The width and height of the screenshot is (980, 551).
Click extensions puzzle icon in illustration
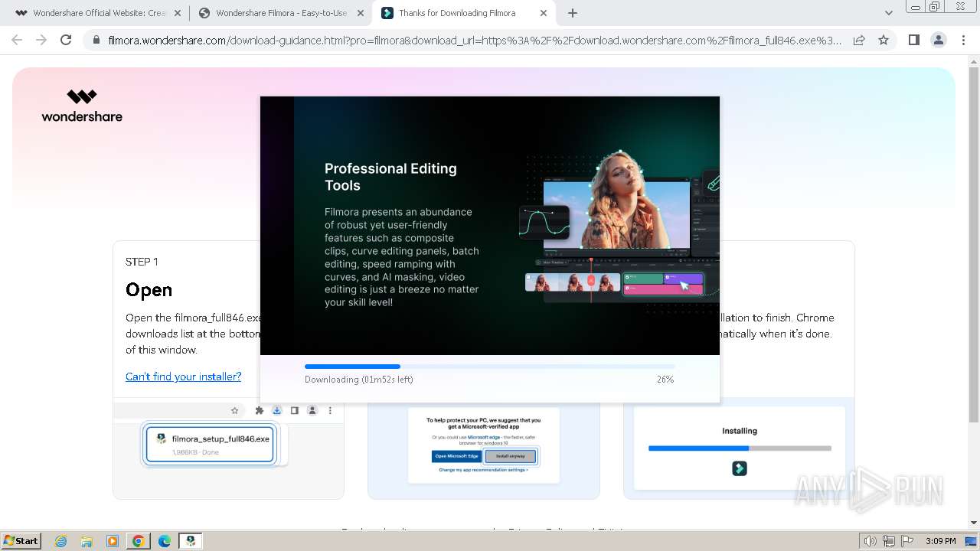(x=260, y=410)
